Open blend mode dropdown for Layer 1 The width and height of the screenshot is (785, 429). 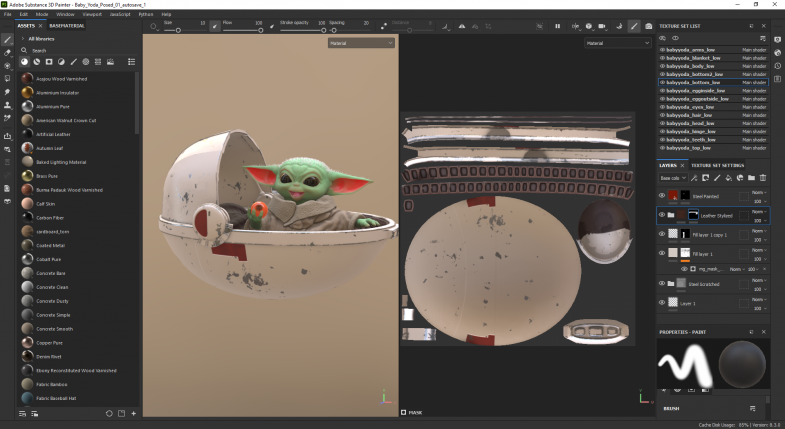[759, 299]
